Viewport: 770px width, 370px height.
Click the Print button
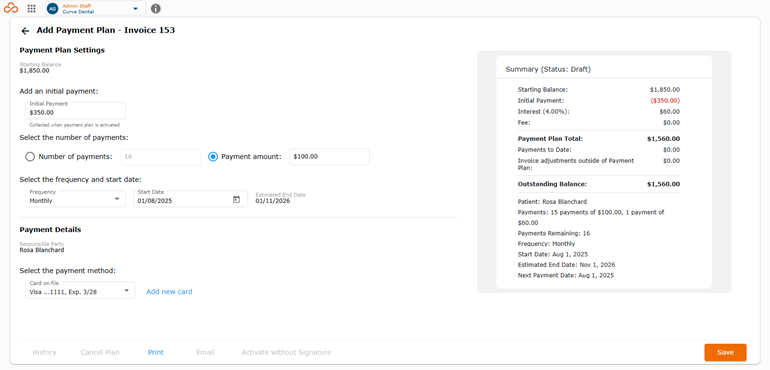156,352
